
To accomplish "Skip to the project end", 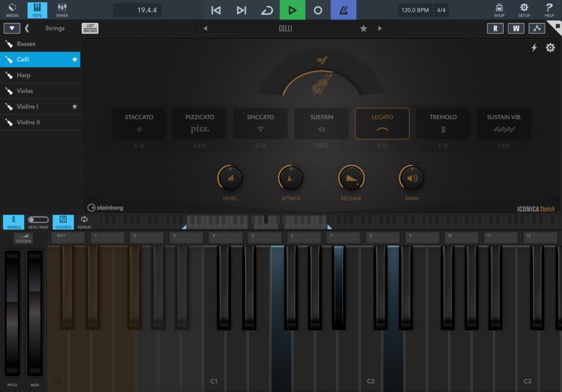I will (241, 10).
